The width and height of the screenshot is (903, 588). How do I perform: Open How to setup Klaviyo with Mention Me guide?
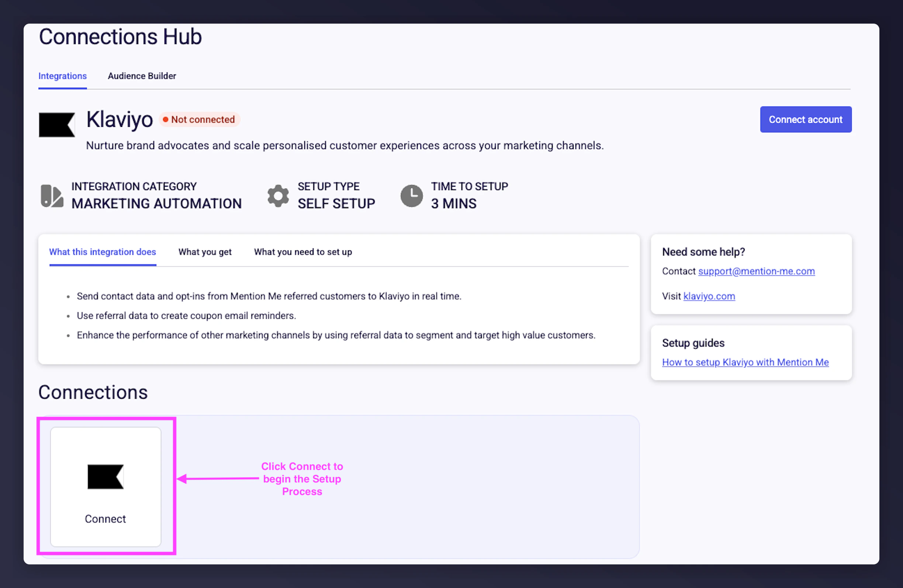[745, 362]
